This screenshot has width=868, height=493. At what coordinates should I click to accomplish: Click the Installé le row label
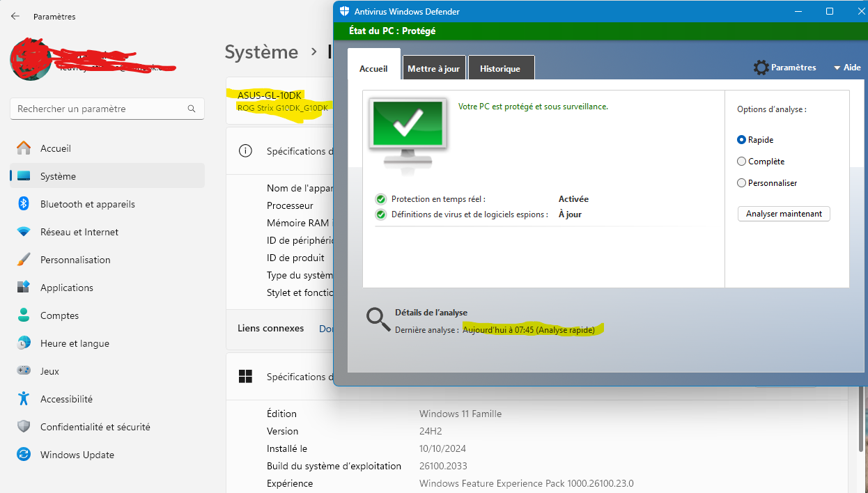pos(287,448)
